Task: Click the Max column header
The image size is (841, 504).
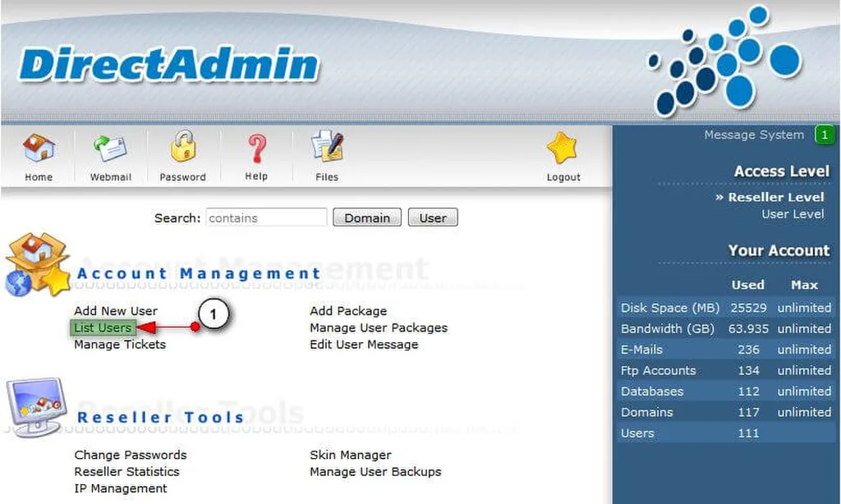Action: pos(804,285)
